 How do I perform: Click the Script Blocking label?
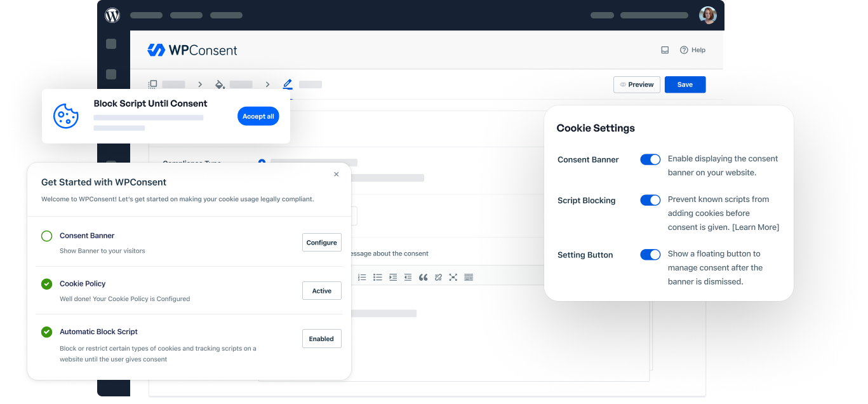click(587, 201)
